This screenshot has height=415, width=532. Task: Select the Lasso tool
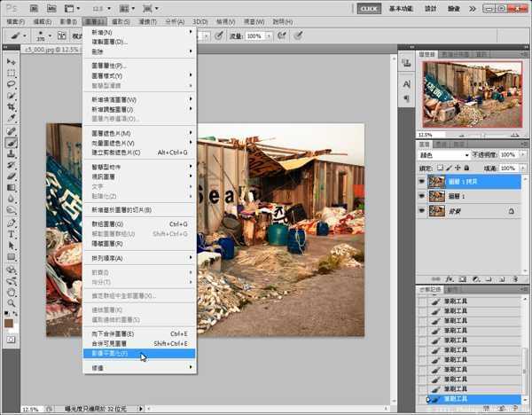(x=12, y=84)
